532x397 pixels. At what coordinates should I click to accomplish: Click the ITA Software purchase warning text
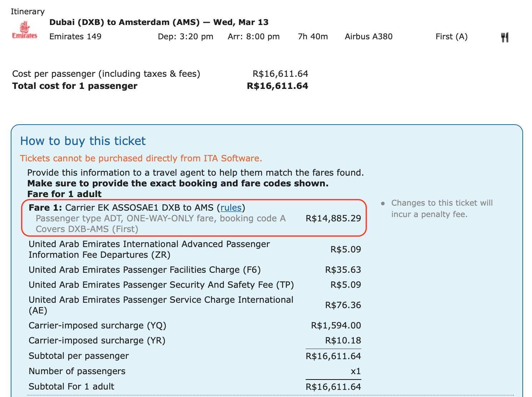[x=141, y=159]
